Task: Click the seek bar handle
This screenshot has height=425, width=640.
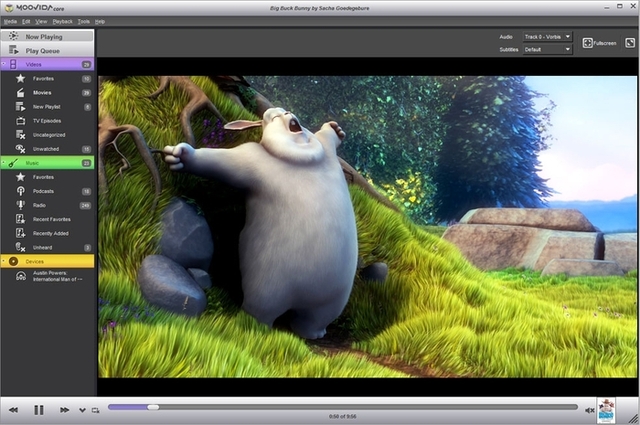Action: point(153,407)
